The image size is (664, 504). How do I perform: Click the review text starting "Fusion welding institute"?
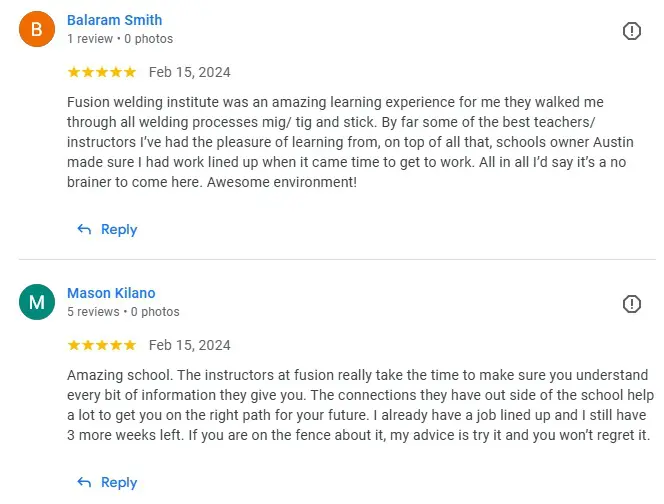[x=350, y=142]
